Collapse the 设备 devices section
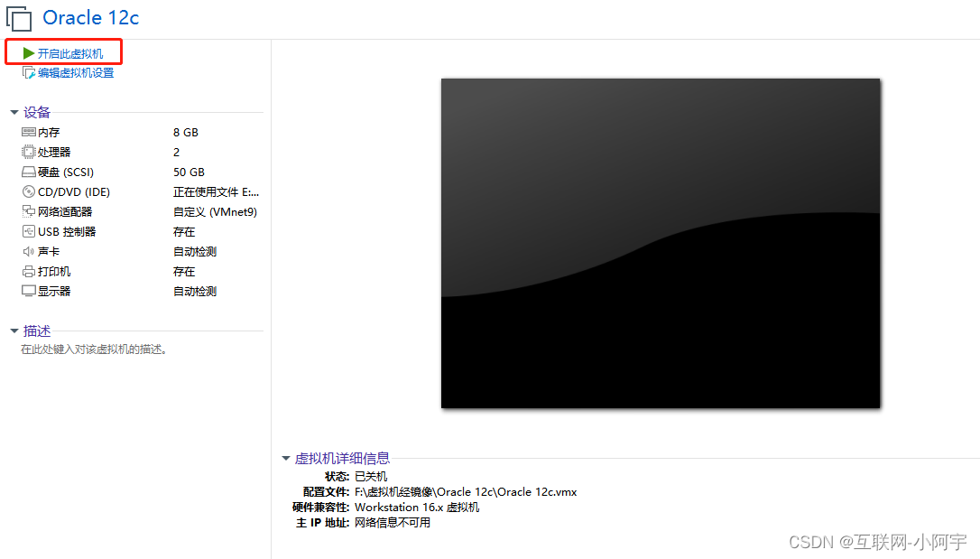 14,113
